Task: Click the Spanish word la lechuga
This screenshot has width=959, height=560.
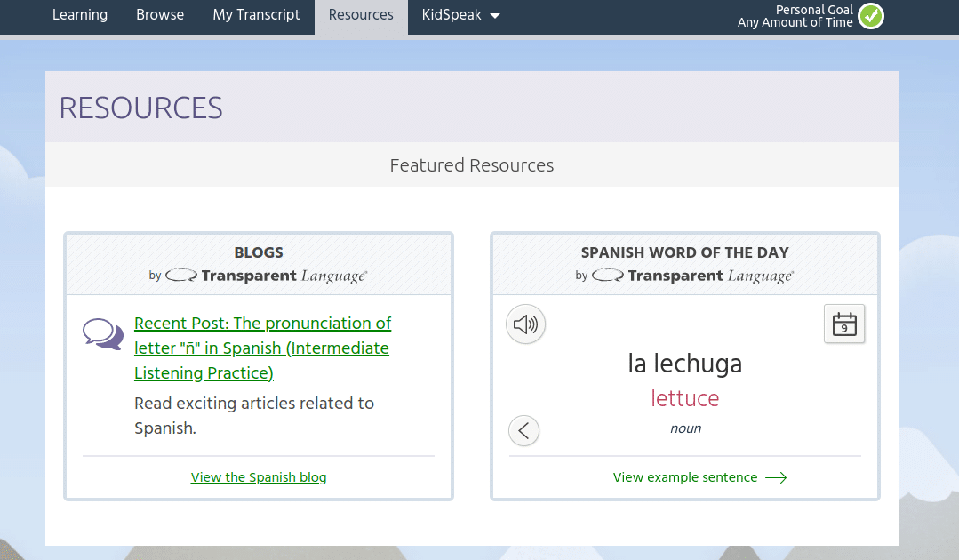Action: pyautogui.click(x=684, y=364)
